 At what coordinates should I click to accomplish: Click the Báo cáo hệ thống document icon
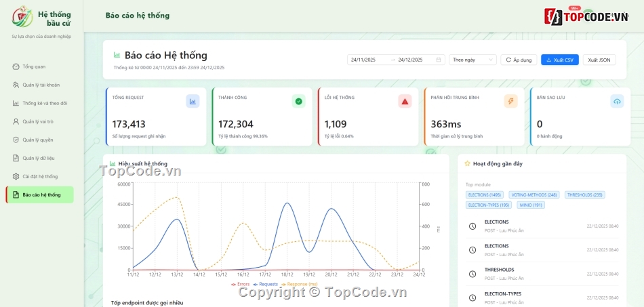tap(16, 195)
